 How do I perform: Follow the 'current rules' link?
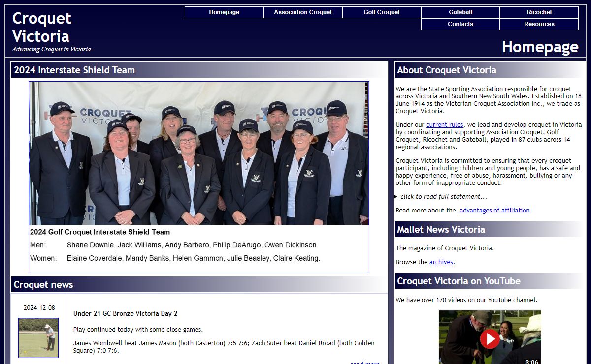[445, 125]
